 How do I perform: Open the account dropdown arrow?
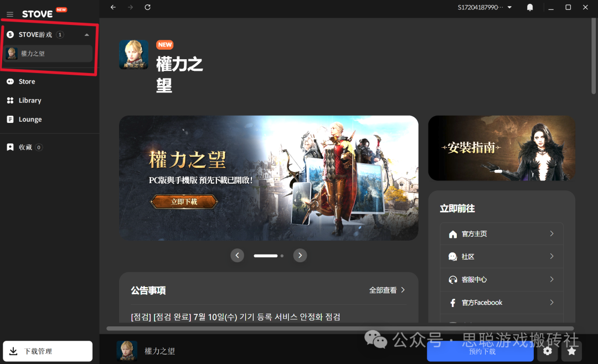509,7
